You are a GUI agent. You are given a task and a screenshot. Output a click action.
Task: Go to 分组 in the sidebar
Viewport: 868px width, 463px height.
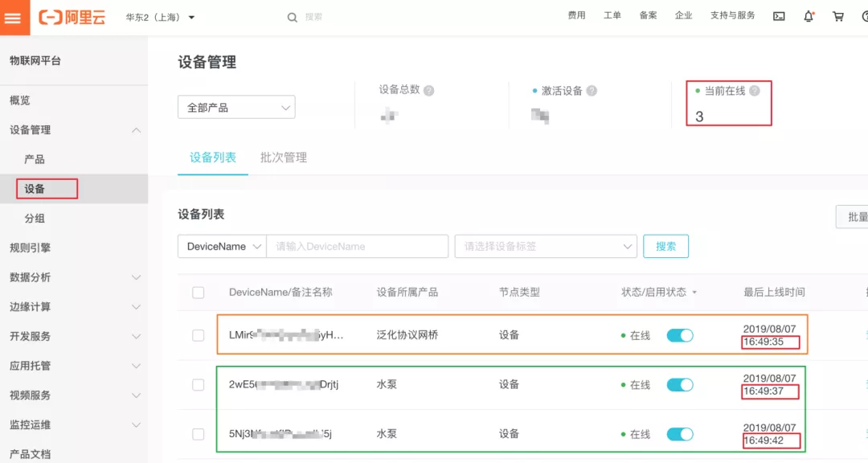[x=35, y=218]
